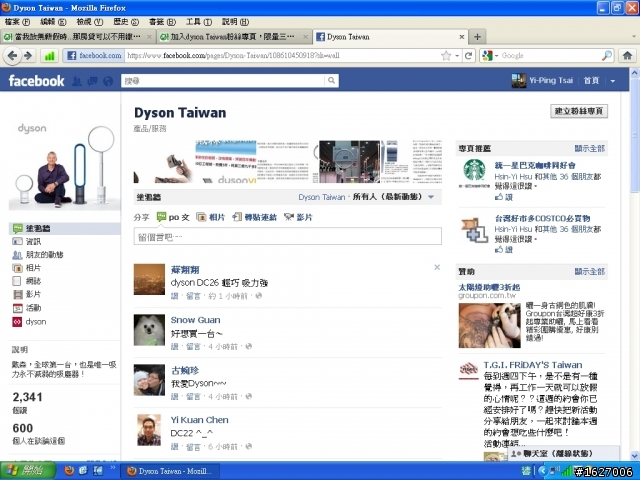640x480 pixels.
Task: Go forward with the browser Forward arrow
Action: click(x=28, y=56)
